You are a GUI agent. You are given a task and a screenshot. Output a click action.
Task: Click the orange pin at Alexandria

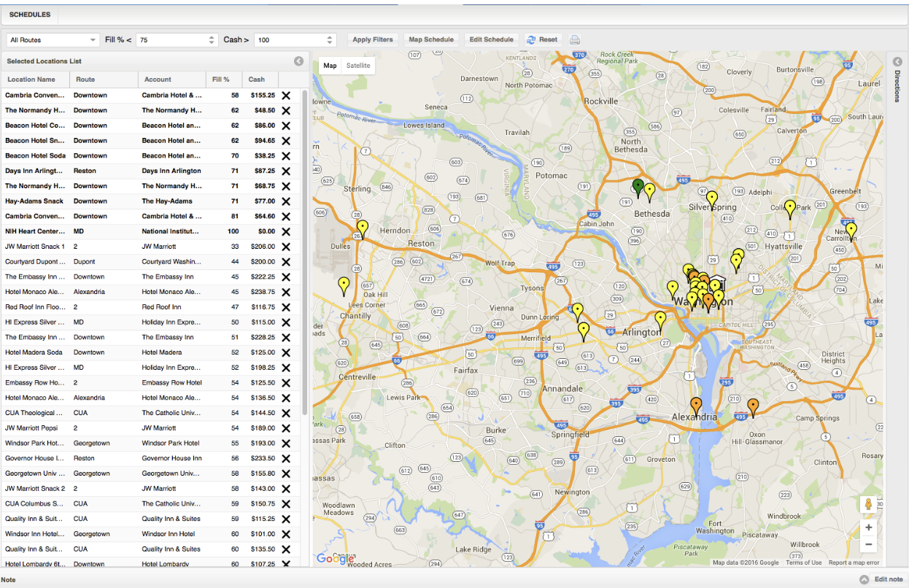point(696,406)
